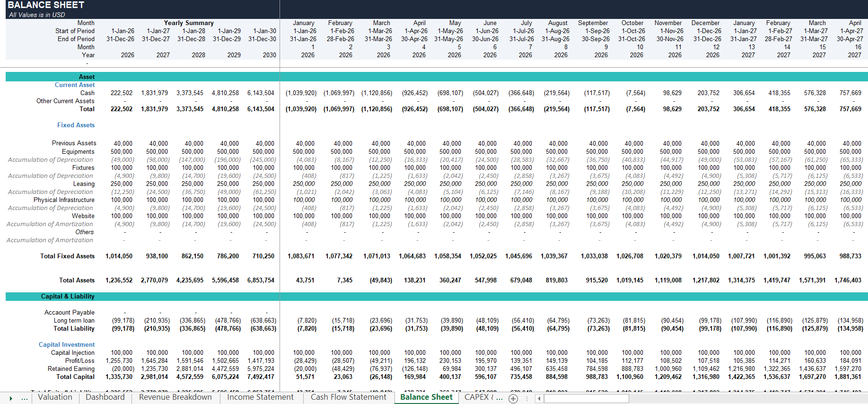Select the Balance Sheet tab
This screenshot has width=868, height=404.
426,397
